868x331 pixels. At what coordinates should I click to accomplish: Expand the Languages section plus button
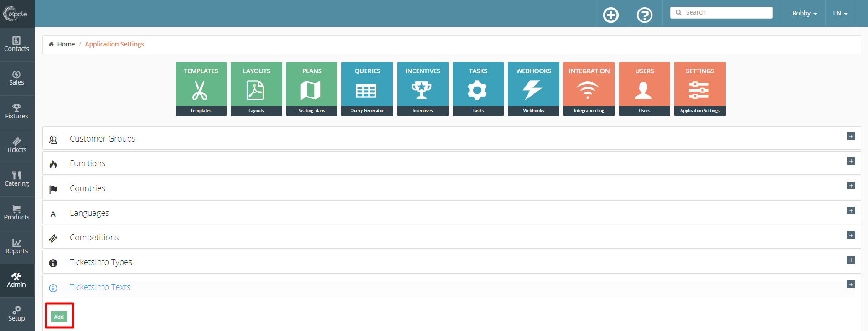coord(851,211)
